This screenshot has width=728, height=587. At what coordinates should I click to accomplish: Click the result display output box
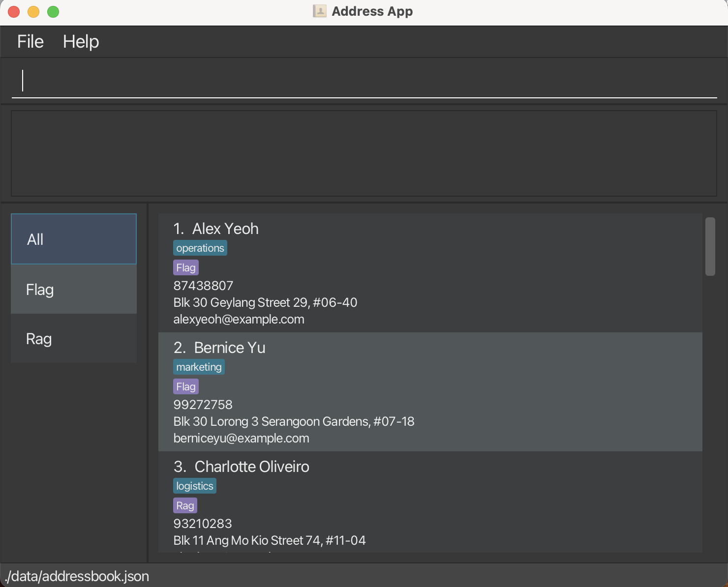[x=364, y=153]
